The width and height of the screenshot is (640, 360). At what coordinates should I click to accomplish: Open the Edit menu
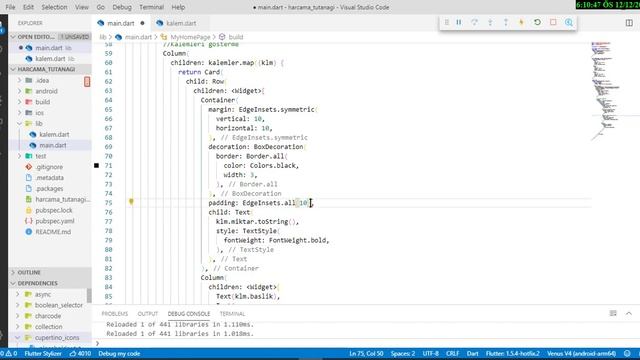pyautogui.click(x=28, y=7)
